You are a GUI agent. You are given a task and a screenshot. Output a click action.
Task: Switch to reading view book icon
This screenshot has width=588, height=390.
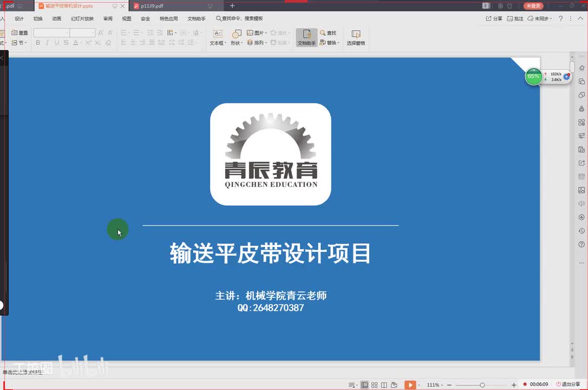pos(384,385)
